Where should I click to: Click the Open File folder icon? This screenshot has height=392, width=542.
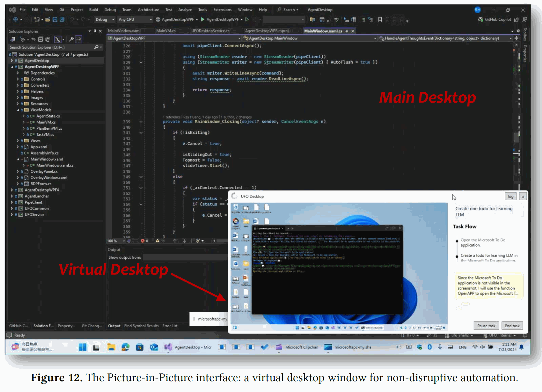pyautogui.click(x=48, y=19)
